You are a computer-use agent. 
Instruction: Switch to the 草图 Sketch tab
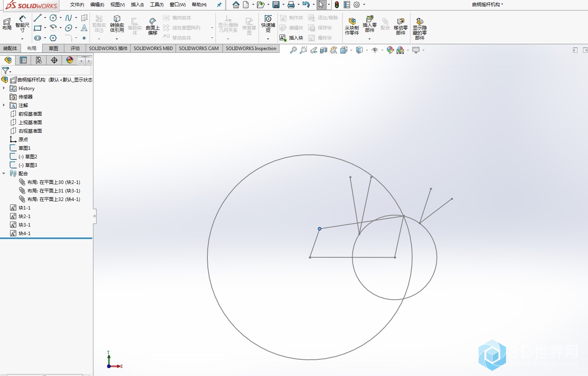tap(53, 49)
